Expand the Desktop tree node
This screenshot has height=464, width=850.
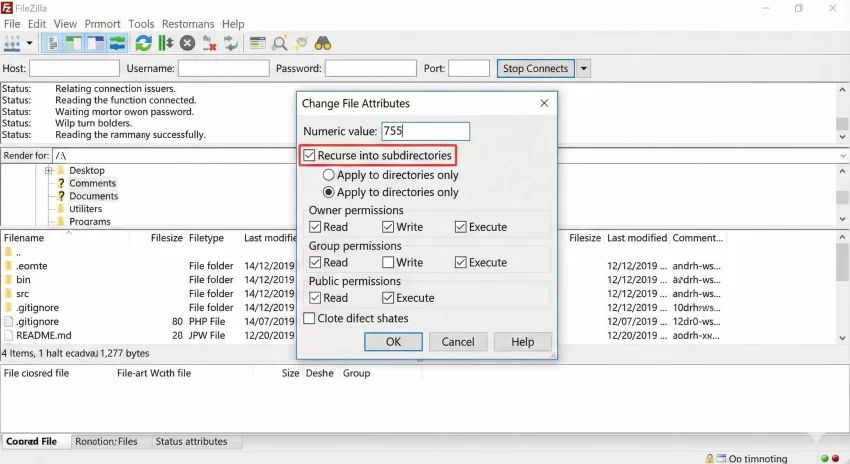pyautogui.click(x=49, y=170)
